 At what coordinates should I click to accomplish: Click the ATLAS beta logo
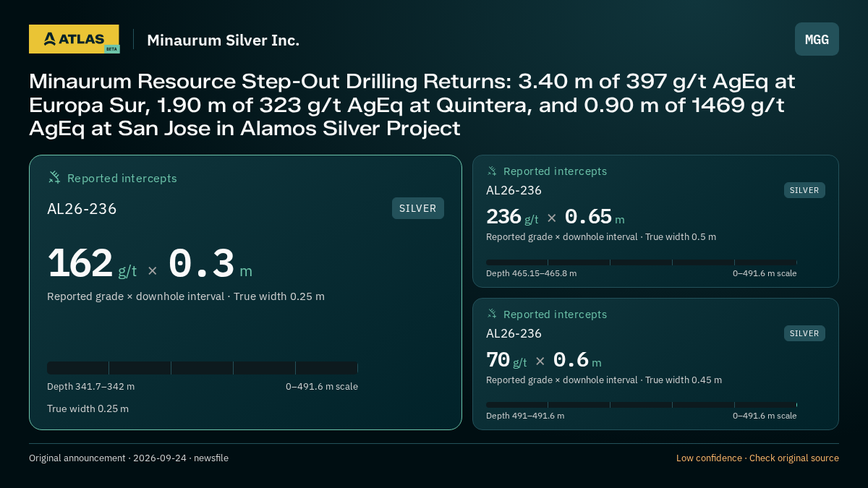click(x=74, y=39)
